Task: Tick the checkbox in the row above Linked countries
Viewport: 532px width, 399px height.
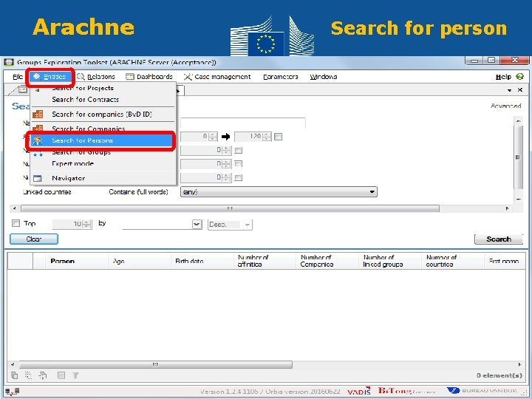Action: [238, 177]
